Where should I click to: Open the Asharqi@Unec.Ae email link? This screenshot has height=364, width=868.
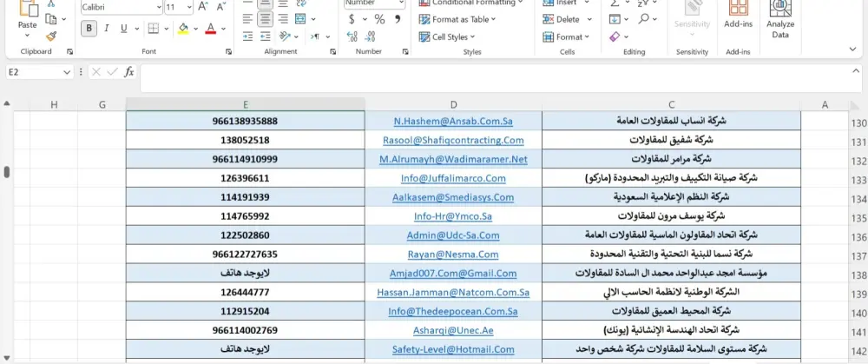(453, 331)
